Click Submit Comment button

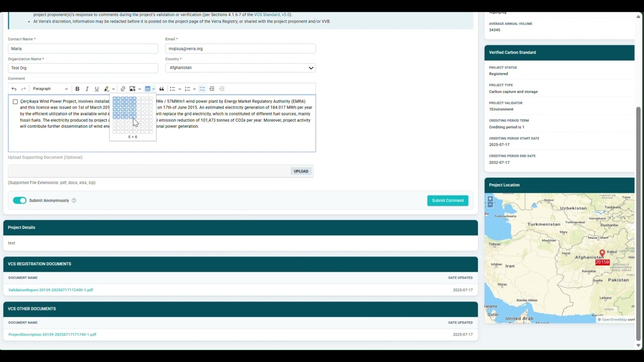click(x=448, y=201)
